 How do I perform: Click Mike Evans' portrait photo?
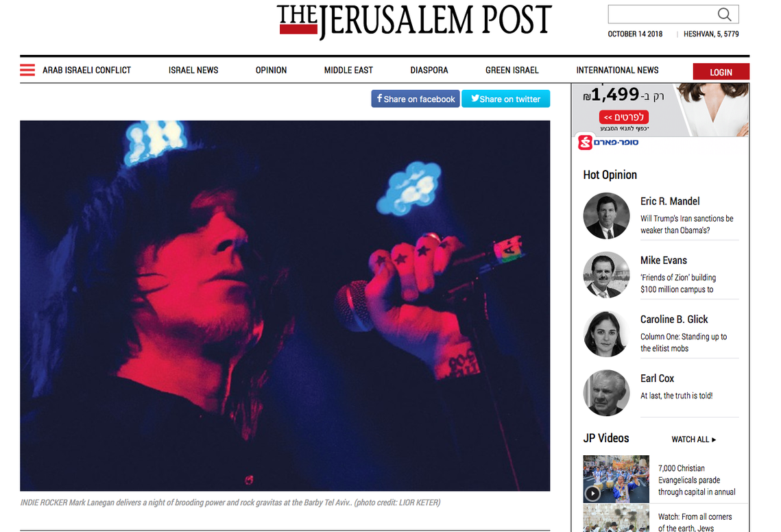coord(607,275)
